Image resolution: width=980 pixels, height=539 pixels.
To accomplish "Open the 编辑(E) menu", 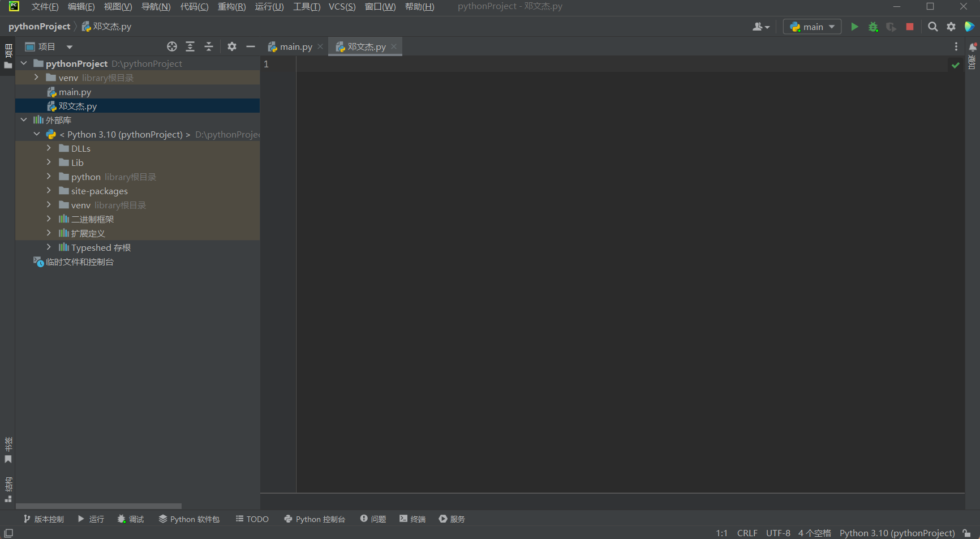I will pyautogui.click(x=81, y=7).
